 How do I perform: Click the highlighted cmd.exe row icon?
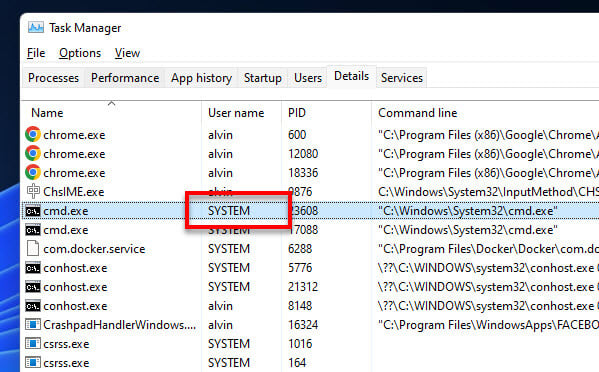click(33, 211)
